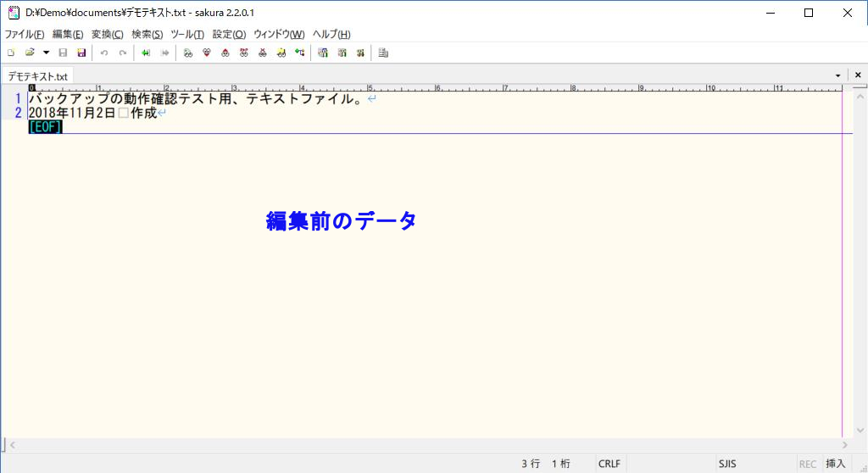Click the open file folder icon
The width and height of the screenshot is (868, 473).
point(30,53)
